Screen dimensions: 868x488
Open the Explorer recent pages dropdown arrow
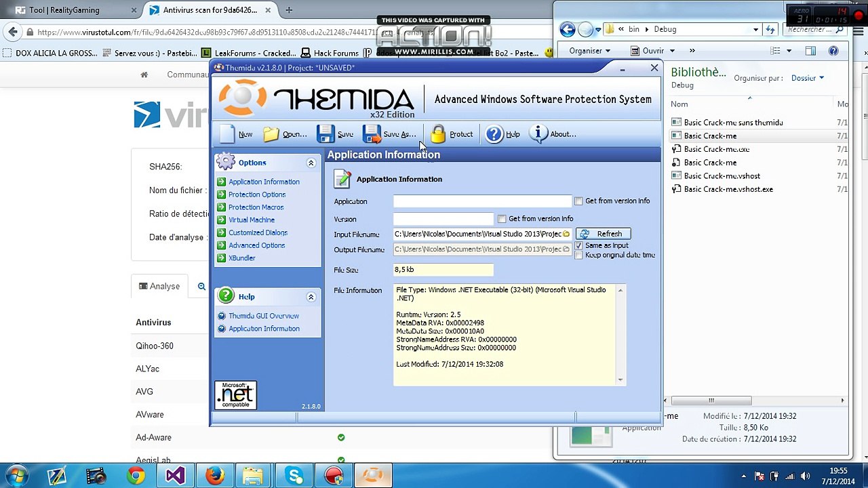599,30
